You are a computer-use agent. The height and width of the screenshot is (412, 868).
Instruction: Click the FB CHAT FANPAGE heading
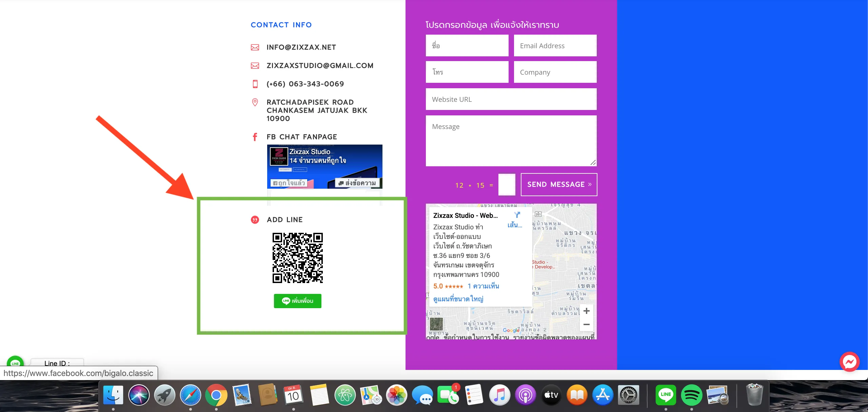point(302,137)
